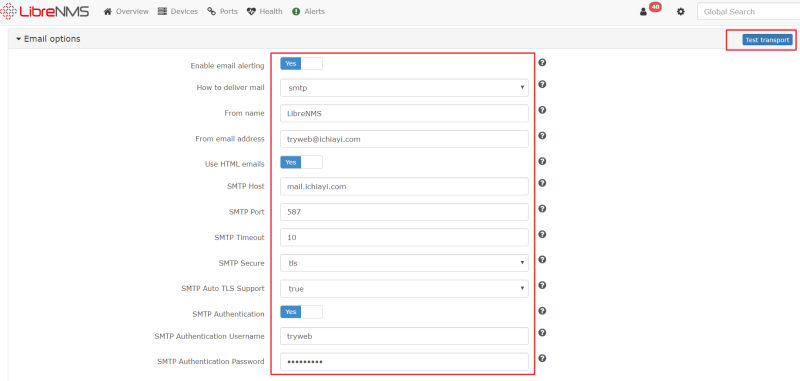Click help icon for Use HTML emails
The image size is (800, 381).
click(x=542, y=161)
